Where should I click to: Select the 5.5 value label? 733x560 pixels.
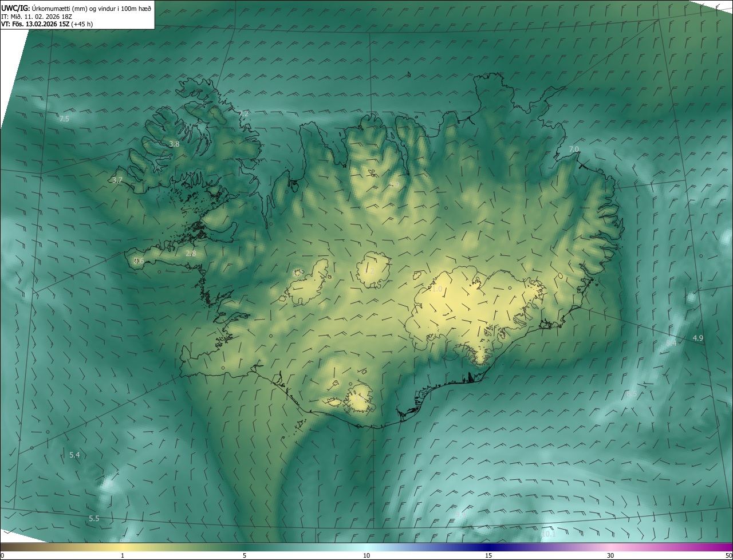click(x=94, y=518)
